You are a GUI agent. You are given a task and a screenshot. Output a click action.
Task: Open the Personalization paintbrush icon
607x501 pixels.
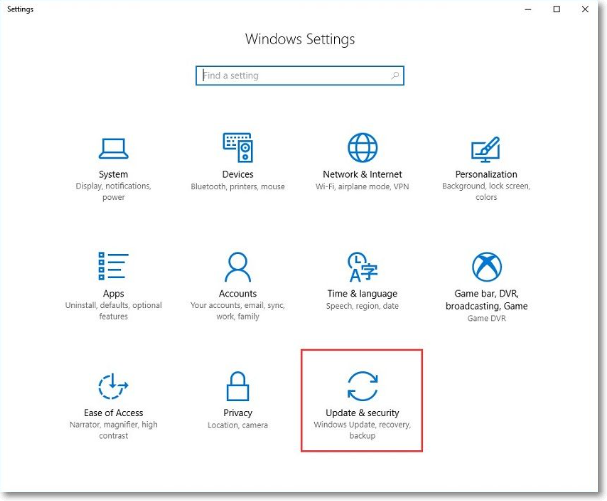[x=486, y=148]
